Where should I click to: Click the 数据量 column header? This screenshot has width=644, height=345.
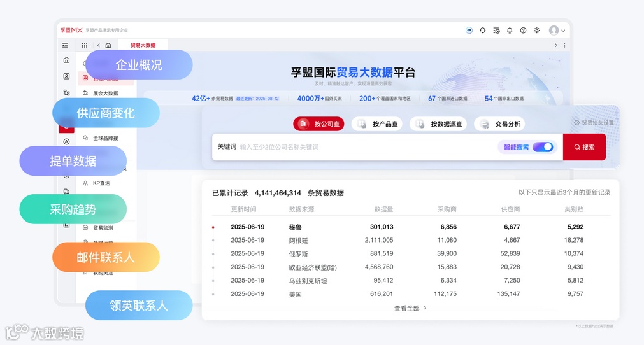point(383,209)
